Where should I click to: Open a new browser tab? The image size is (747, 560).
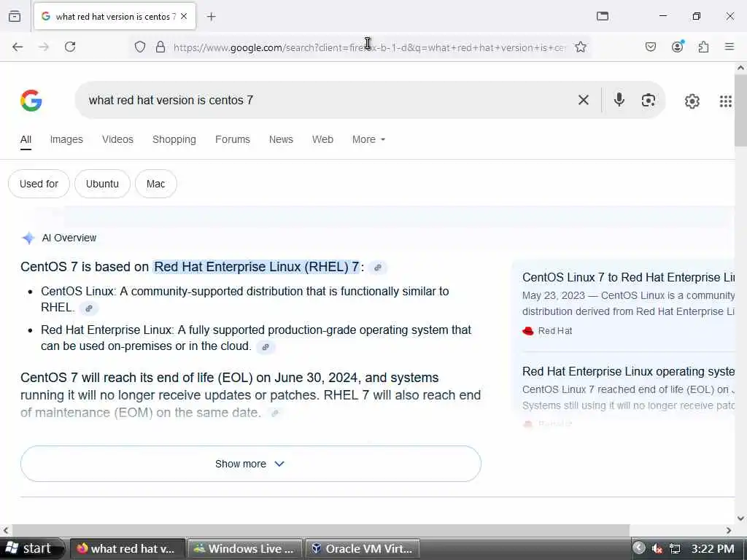[212, 17]
